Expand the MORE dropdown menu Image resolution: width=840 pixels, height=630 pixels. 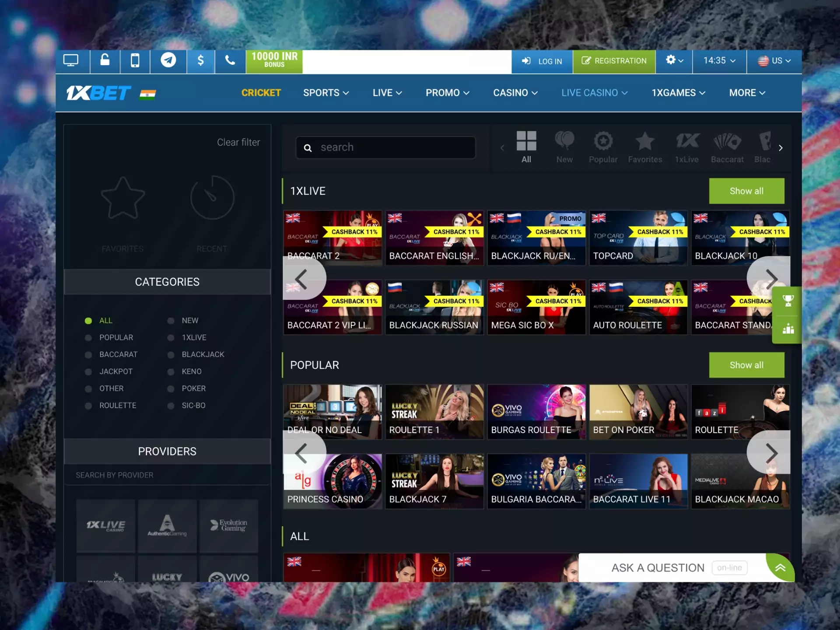(747, 93)
